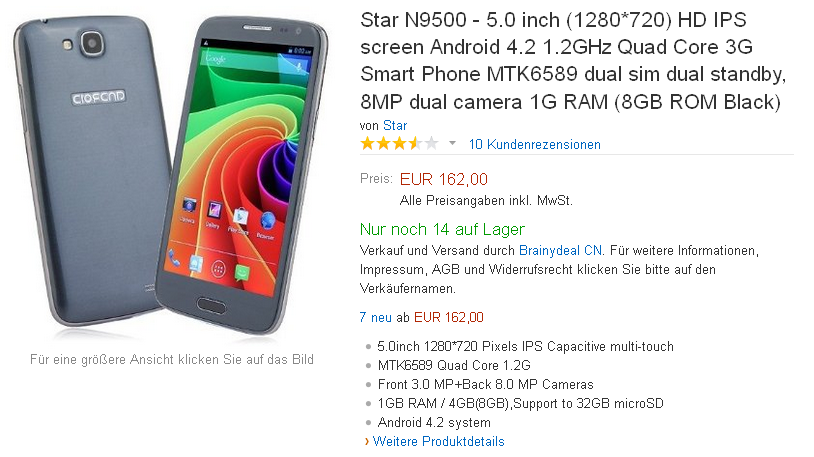
Task: Click the app drawer icon on phone screen
Action: click(219, 268)
